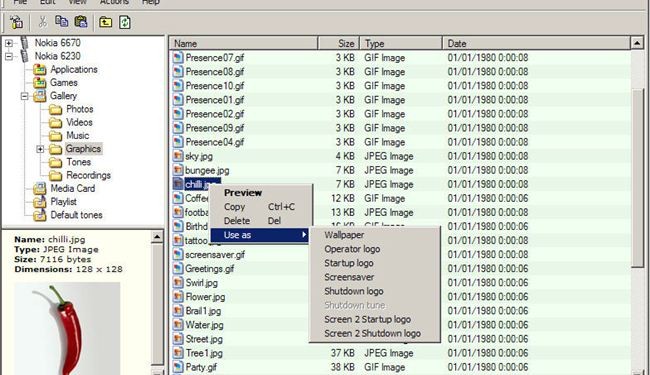
Task: Click the first toolbar icon with phone
Action: pyautogui.click(x=17, y=22)
